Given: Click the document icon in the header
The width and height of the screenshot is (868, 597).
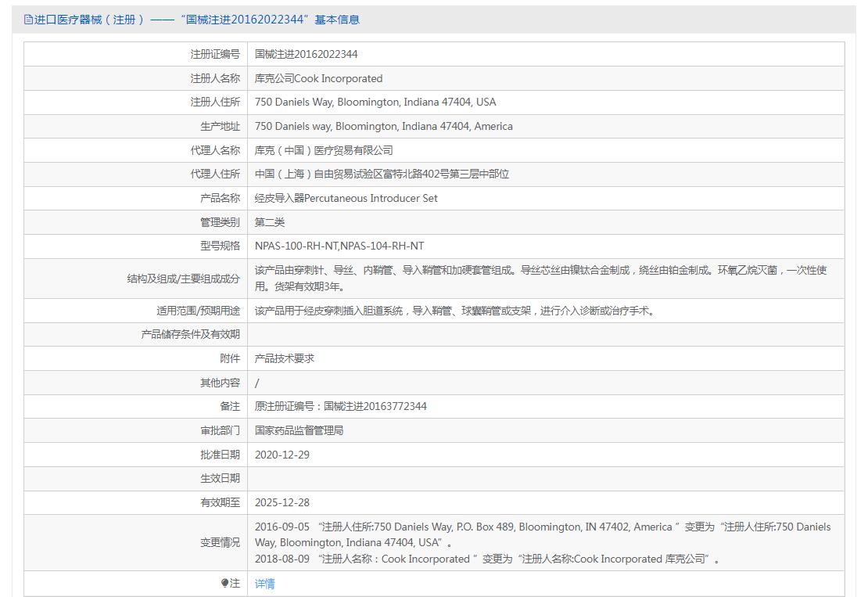Looking at the screenshot, I should click(28, 20).
